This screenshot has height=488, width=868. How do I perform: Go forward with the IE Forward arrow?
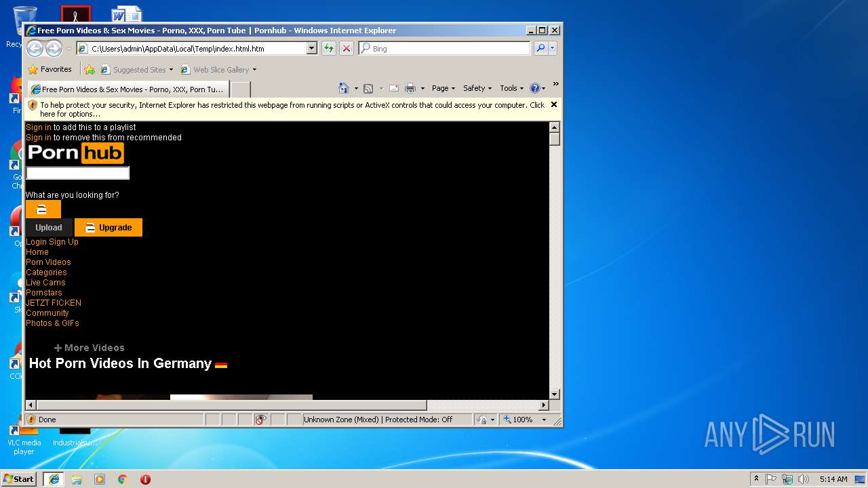click(54, 48)
